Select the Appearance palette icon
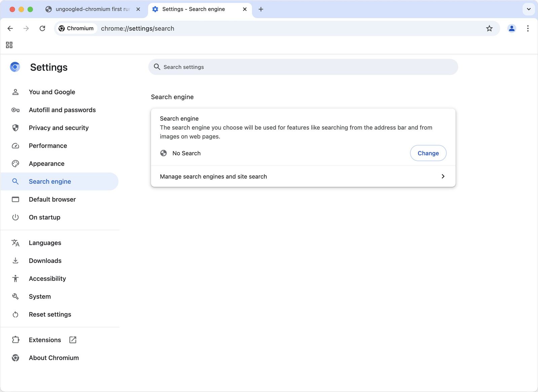538x392 pixels. 15,164
